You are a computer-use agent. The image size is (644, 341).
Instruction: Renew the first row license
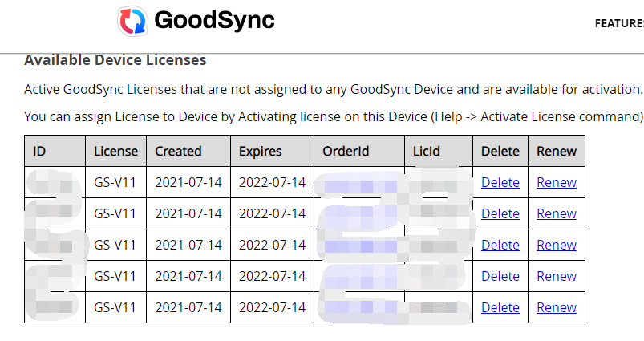click(x=557, y=182)
